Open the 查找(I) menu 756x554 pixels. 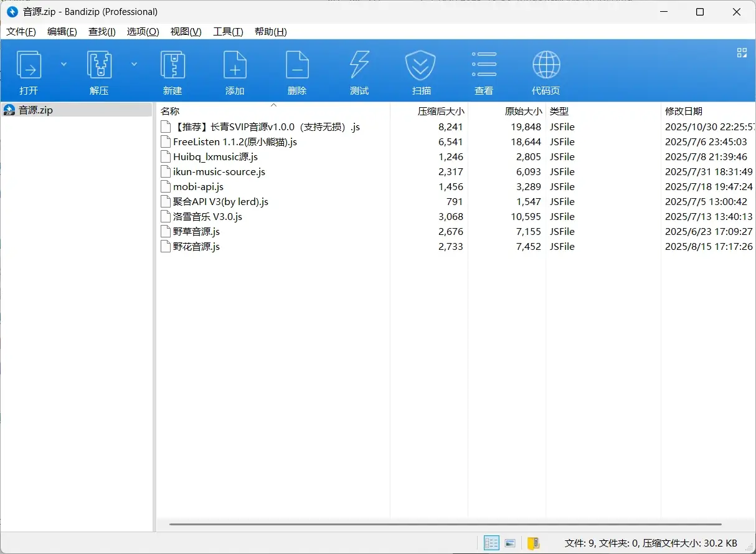(x=102, y=32)
